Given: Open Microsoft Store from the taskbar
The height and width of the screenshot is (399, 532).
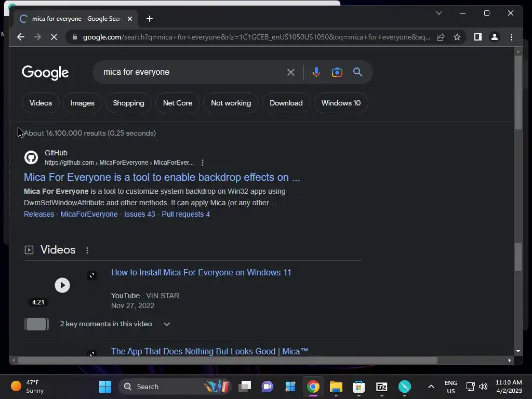Looking at the screenshot, I should click(358, 387).
